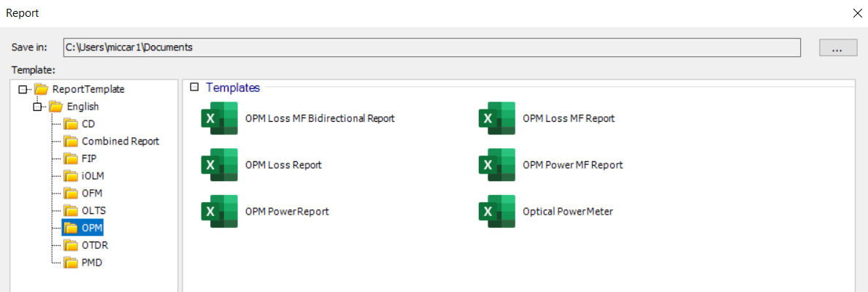The width and height of the screenshot is (868, 292).
Task: Select the Combined Report folder
Action: pos(120,141)
